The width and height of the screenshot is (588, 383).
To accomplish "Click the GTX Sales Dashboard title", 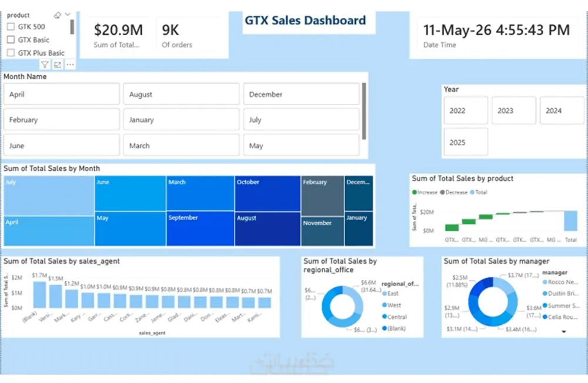I will [x=305, y=20].
